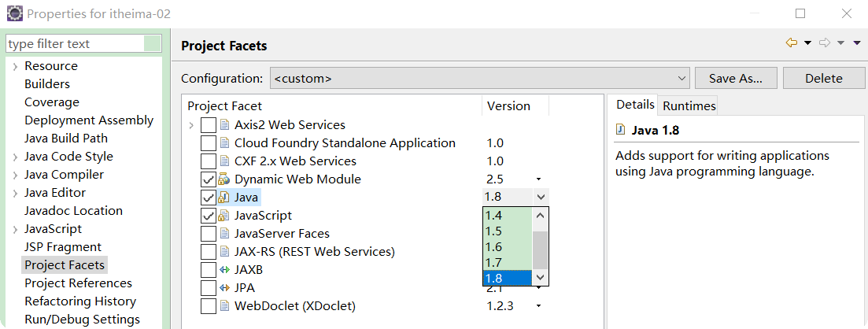868x329 pixels.
Task: Open the Configuration combo box dropdown
Action: (x=682, y=79)
